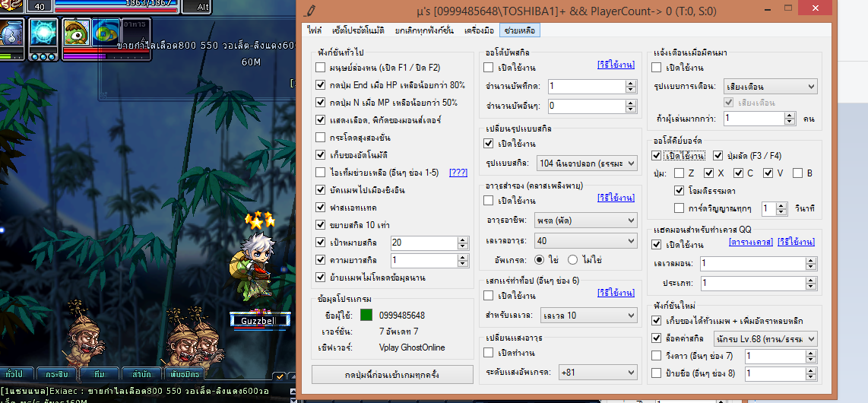Enable ไอเท็มช่วยเหลือ (อื่นๆ ช่อง 1-5) checkbox
Image resolution: width=868 pixels, height=403 pixels.
(x=320, y=172)
